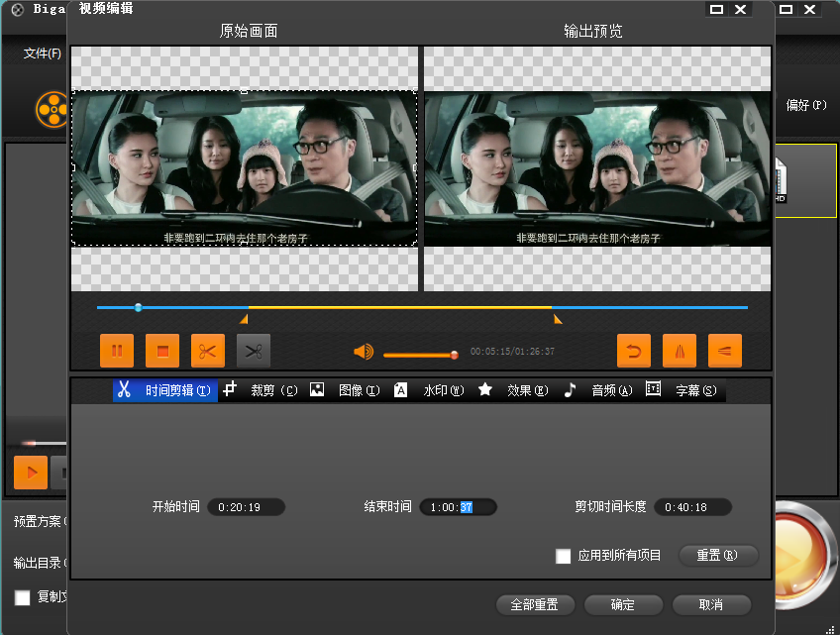Viewport: 840px width, 635px height.
Task: Click the blue playhead on the timeline
Action: [x=139, y=307]
